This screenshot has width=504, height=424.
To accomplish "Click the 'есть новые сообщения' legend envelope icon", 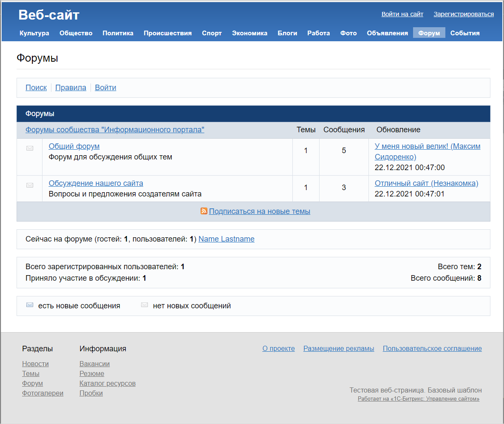I will [30, 305].
